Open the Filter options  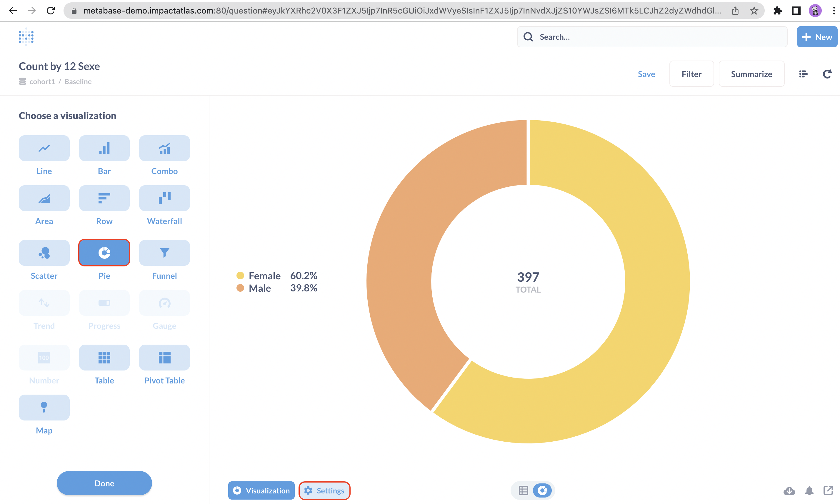[691, 74]
